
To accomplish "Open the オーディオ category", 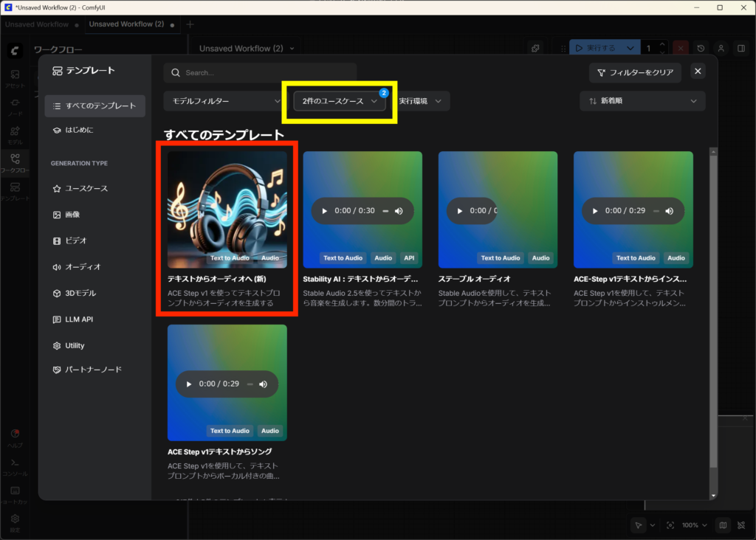I will click(x=83, y=267).
